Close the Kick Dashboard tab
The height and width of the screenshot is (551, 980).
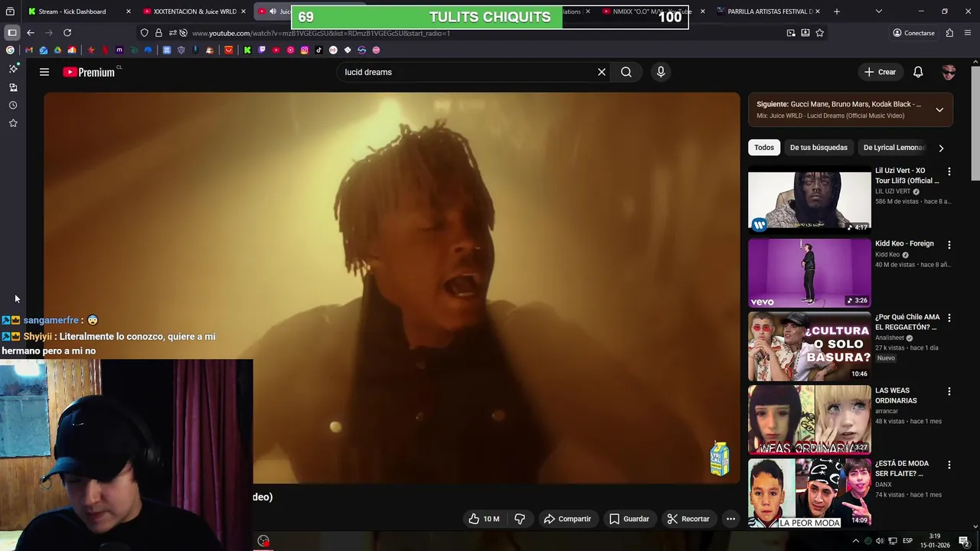click(x=129, y=11)
